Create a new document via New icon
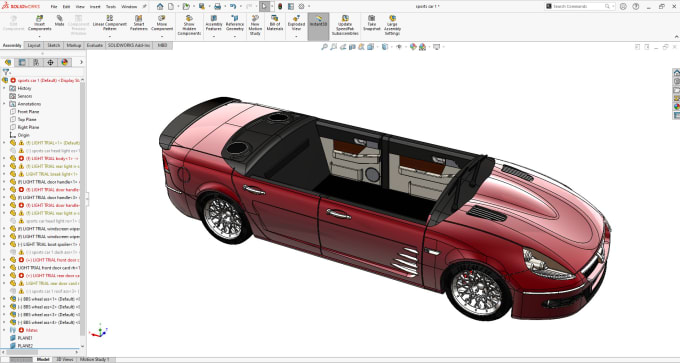Viewport: 680px width, 363px height. [x=171, y=7]
